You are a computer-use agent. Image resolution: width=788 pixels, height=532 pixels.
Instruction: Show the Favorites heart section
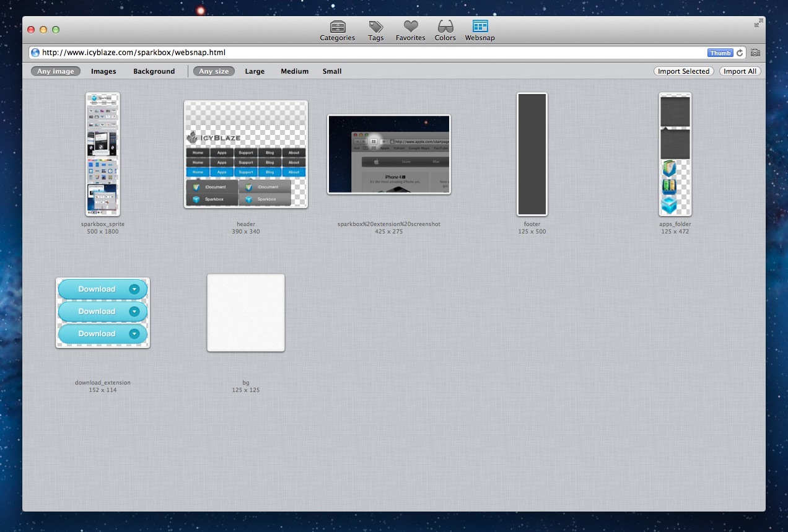pos(410,30)
